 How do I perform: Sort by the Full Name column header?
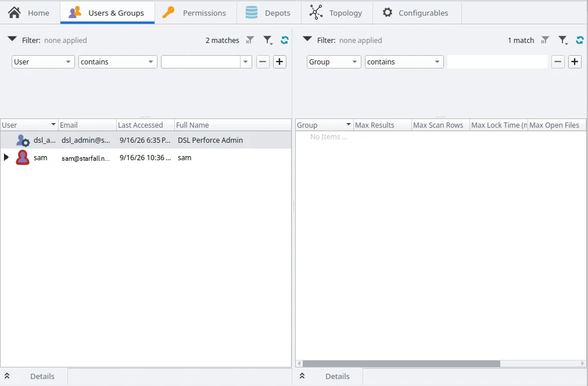[x=232, y=125]
